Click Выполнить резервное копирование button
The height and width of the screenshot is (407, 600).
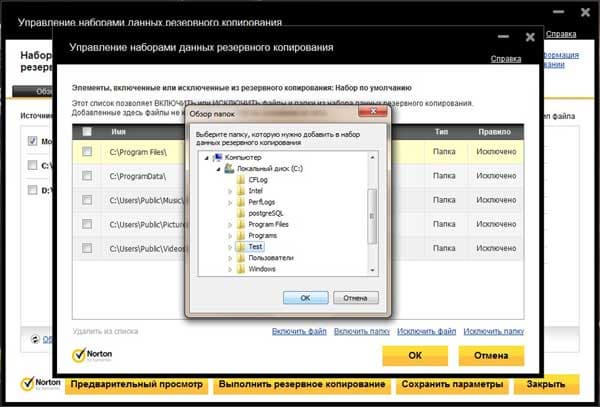tap(302, 384)
